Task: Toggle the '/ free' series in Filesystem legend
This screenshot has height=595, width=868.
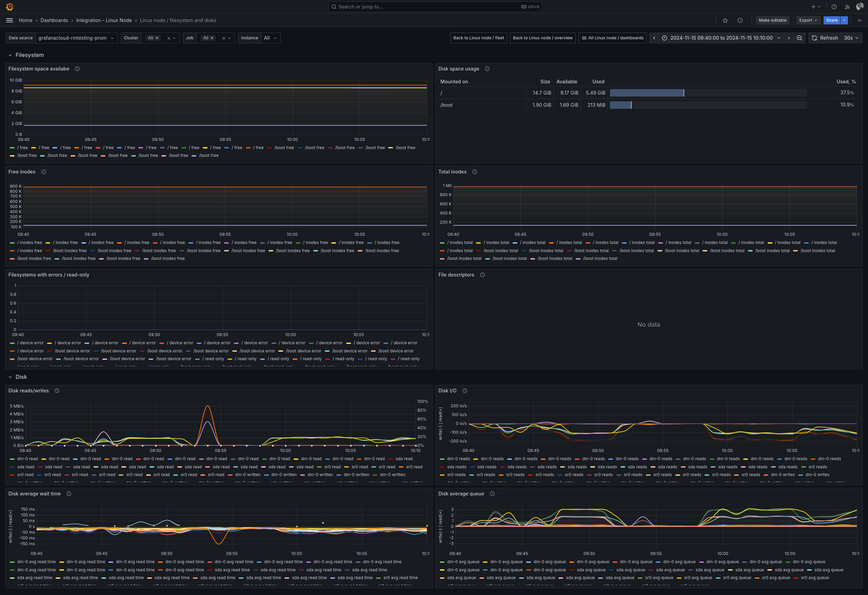Action: pos(21,147)
